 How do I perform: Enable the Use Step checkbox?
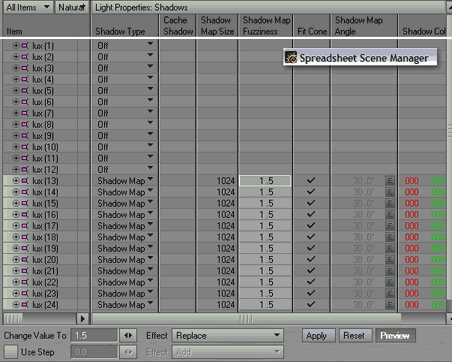[x=11, y=352]
